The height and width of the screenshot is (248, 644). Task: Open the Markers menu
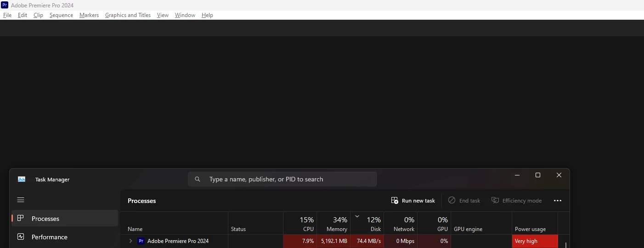pos(89,15)
